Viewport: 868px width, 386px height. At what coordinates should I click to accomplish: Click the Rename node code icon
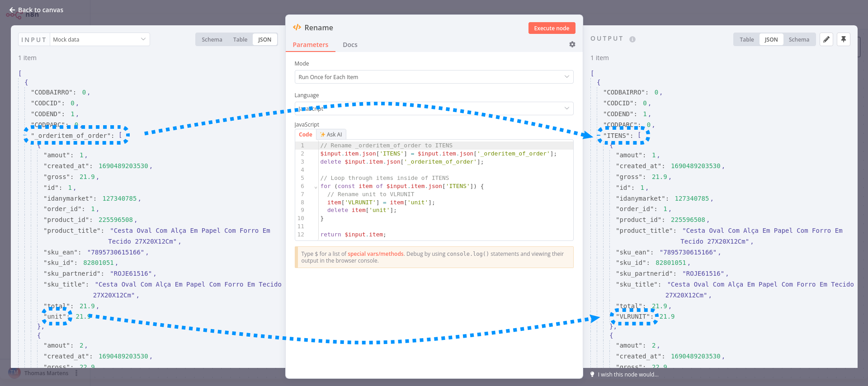(x=297, y=28)
